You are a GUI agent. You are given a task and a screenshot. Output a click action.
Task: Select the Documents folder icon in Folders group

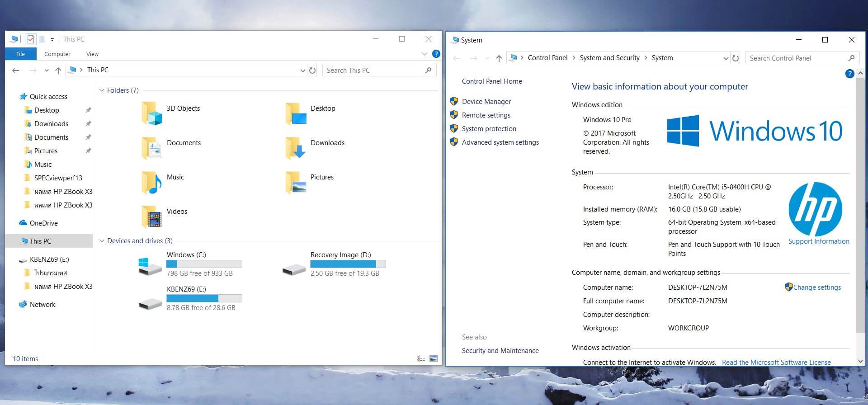pyautogui.click(x=151, y=148)
